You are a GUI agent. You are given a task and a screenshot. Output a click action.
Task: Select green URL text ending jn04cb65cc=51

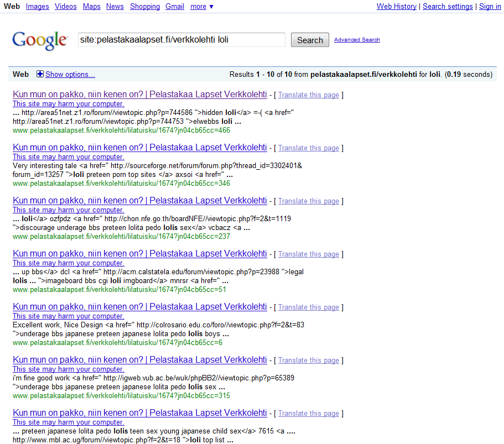(119, 290)
